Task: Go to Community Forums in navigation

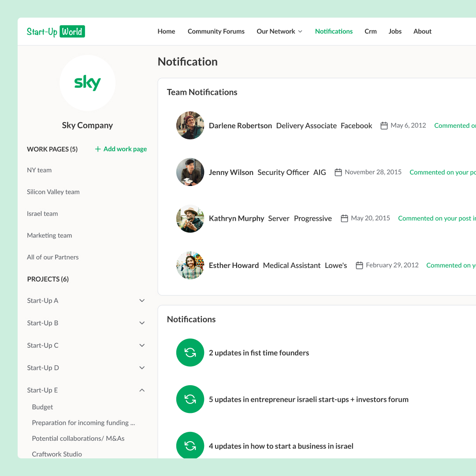Action: pos(216,31)
